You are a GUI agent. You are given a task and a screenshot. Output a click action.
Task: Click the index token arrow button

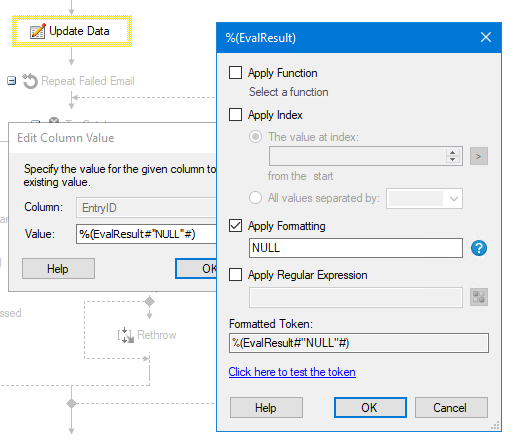479,156
